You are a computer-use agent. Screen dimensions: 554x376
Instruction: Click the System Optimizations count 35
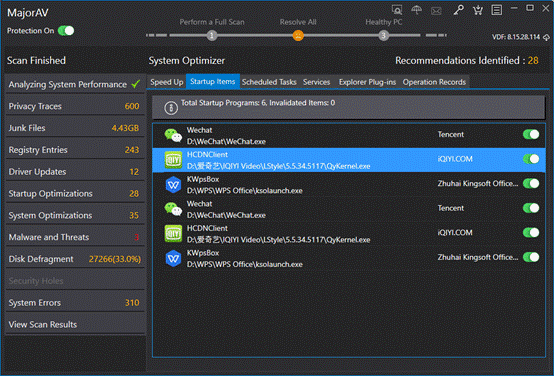[134, 216]
